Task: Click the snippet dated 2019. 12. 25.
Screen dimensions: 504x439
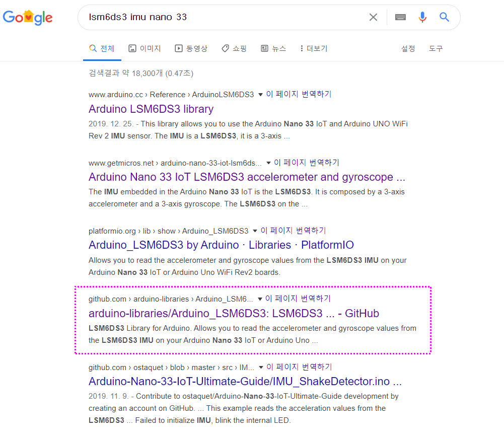Action: [248, 130]
